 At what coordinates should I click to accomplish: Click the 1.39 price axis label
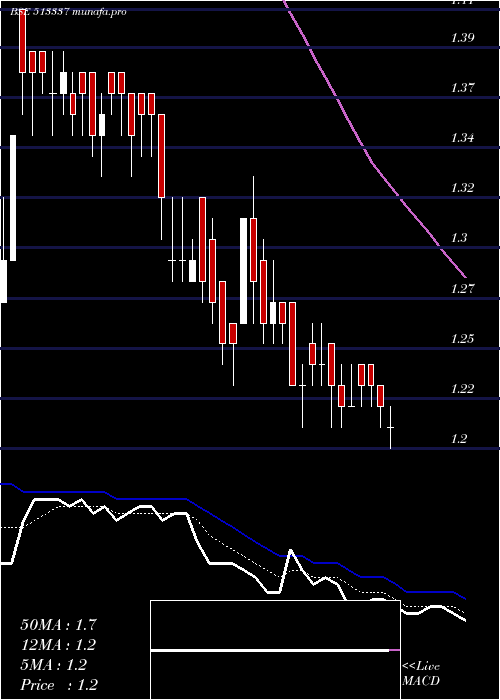tap(462, 38)
